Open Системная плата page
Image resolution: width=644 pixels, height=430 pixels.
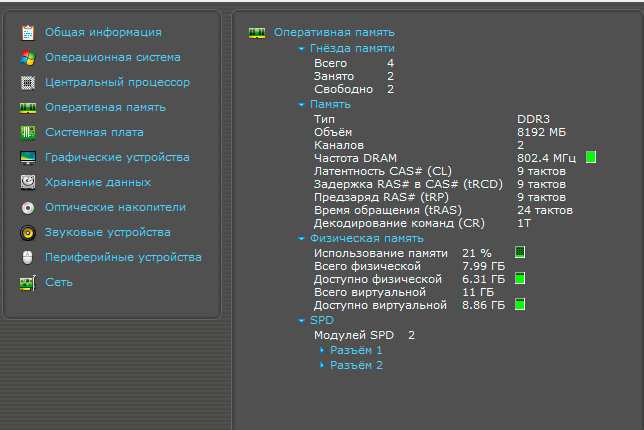click(x=94, y=132)
